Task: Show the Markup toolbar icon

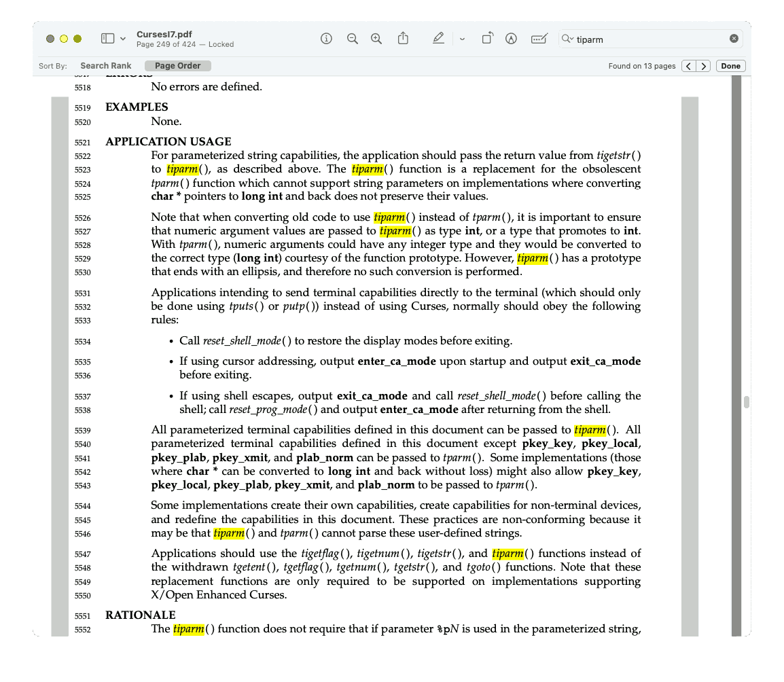Action: pos(511,39)
